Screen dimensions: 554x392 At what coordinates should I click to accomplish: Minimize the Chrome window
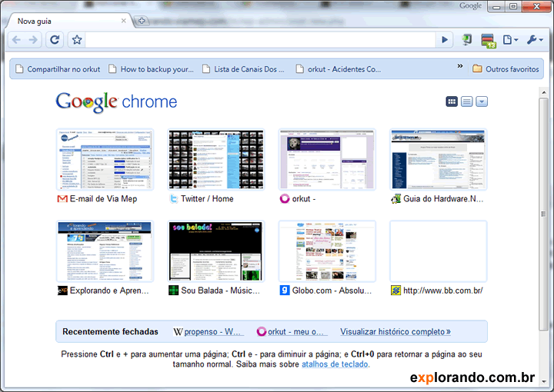tap(496, 7)
